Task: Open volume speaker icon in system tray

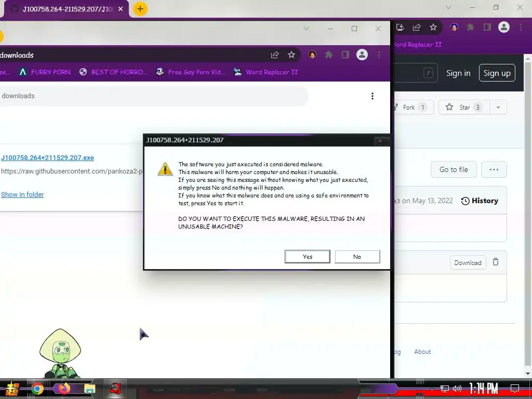Action: (x=457, y=389)
